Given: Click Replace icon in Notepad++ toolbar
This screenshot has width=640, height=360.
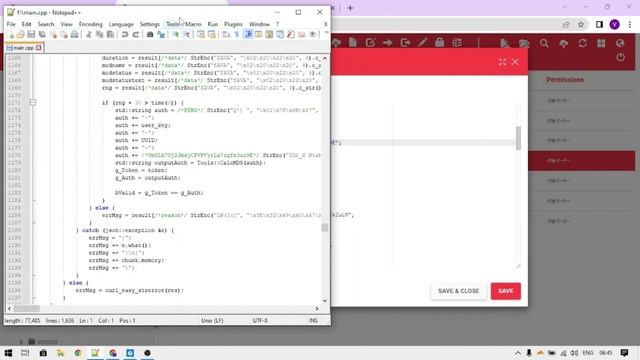Looking at the screenshot, I should [x=161, y=35].
